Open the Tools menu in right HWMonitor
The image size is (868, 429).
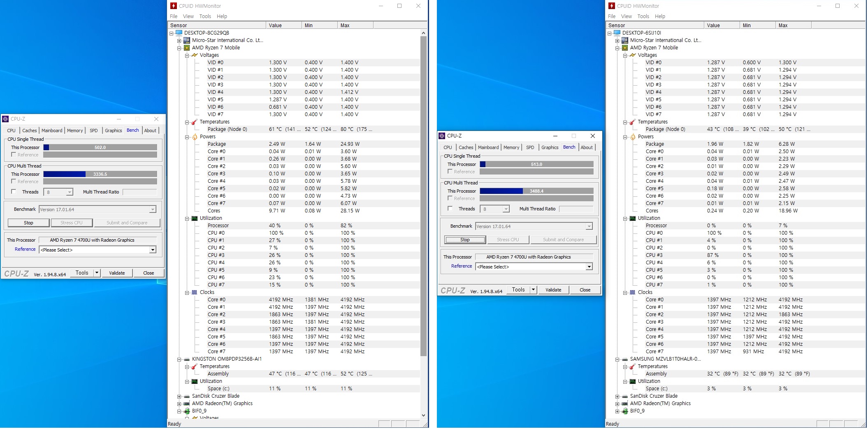(643, 16)
